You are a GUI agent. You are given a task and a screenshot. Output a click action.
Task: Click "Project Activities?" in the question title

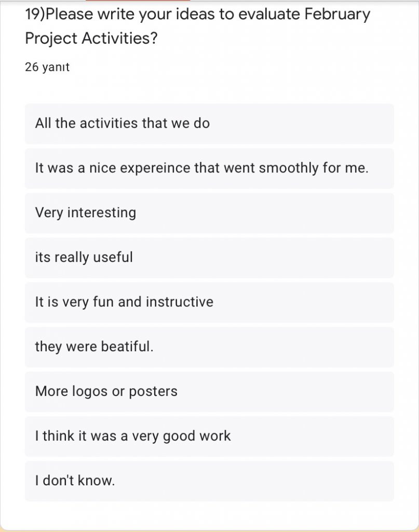pos(91,38)
